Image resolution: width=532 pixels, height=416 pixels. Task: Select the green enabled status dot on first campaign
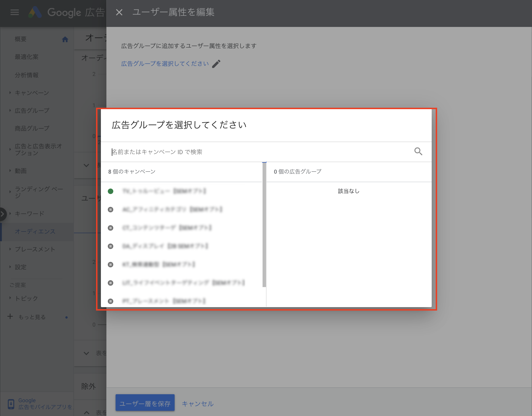[x=111, y=191]
